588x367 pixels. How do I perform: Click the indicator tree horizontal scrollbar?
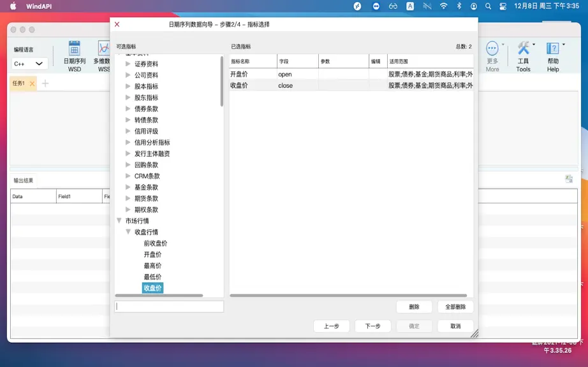point(159,296)
